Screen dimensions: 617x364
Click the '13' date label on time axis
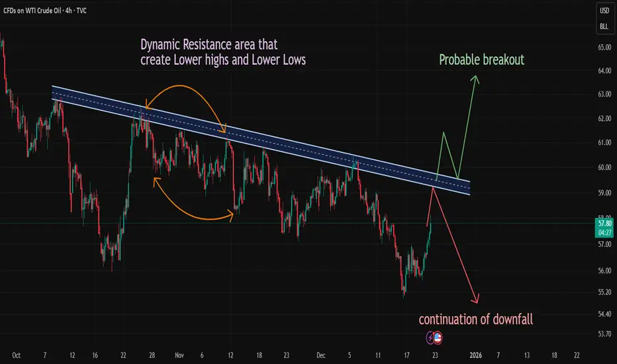(526, 355)
